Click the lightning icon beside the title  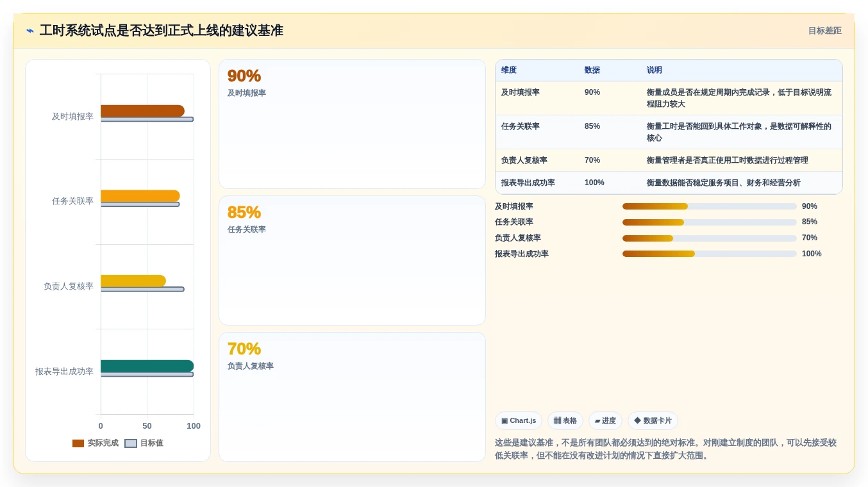point(30,31)
